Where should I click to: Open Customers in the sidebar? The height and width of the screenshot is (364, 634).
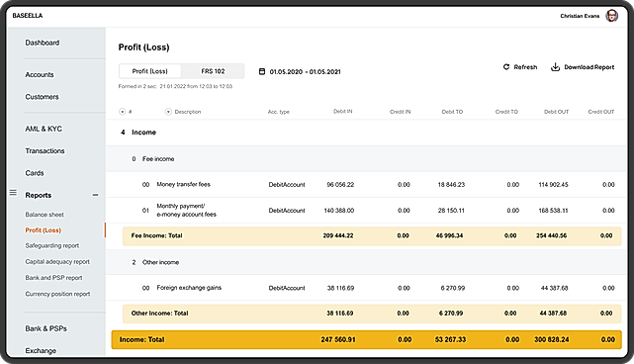click(x=42, y=97)
